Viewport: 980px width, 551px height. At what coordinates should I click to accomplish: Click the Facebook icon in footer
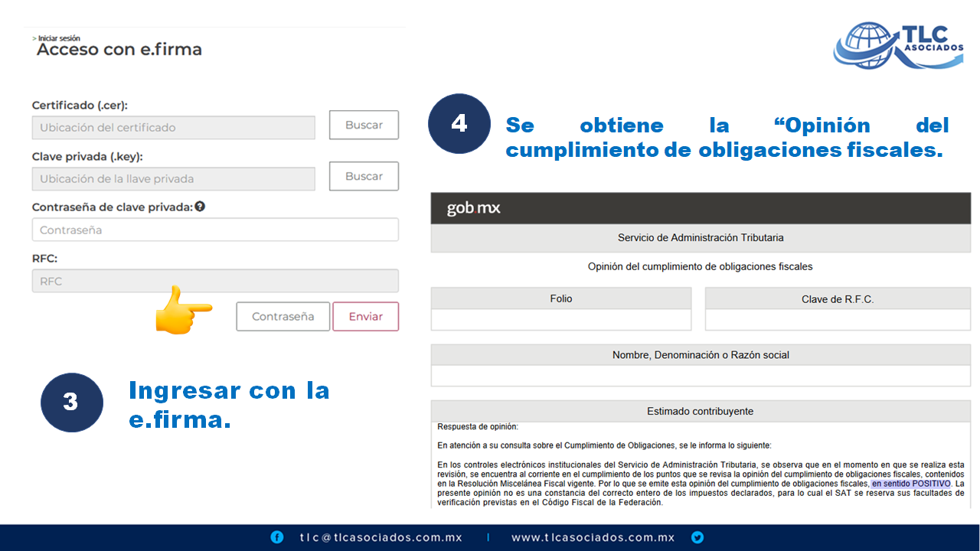(x=277, y=537)
